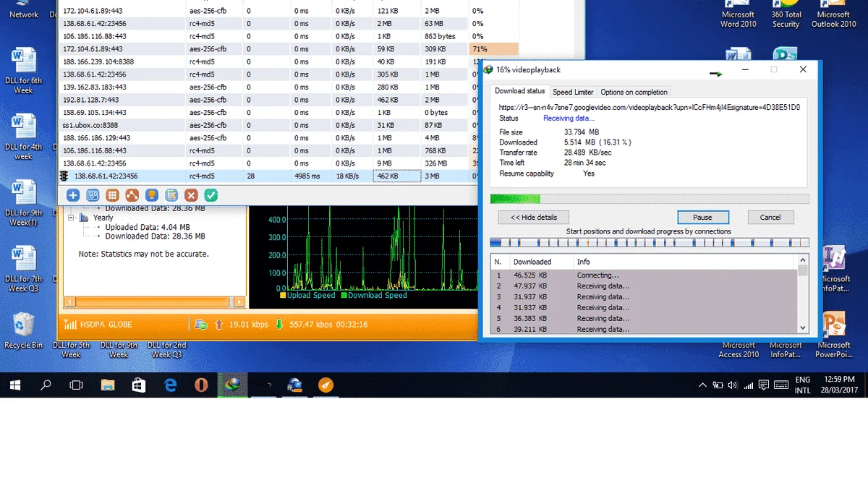Click the notepad edit icon in server toolbar

171,195
